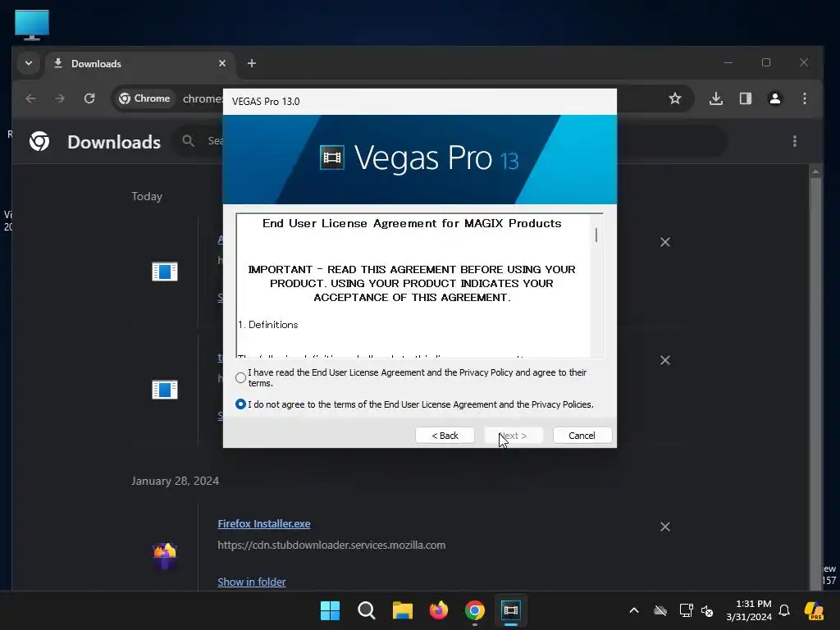Screen dimensions: 840x630
Task: Click the Chrome logo on Downloads page
Action: point(39,141)
